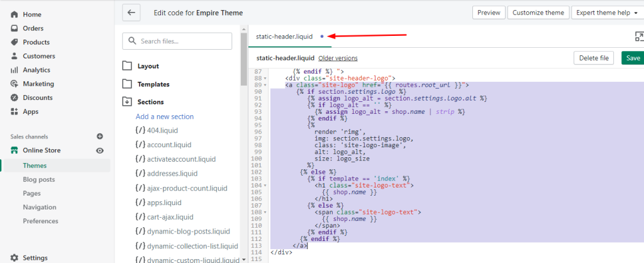The width and height of the screenshot is (644, 263).
Task: Click the 404.liquid file icon
Action: pos(140,130)
